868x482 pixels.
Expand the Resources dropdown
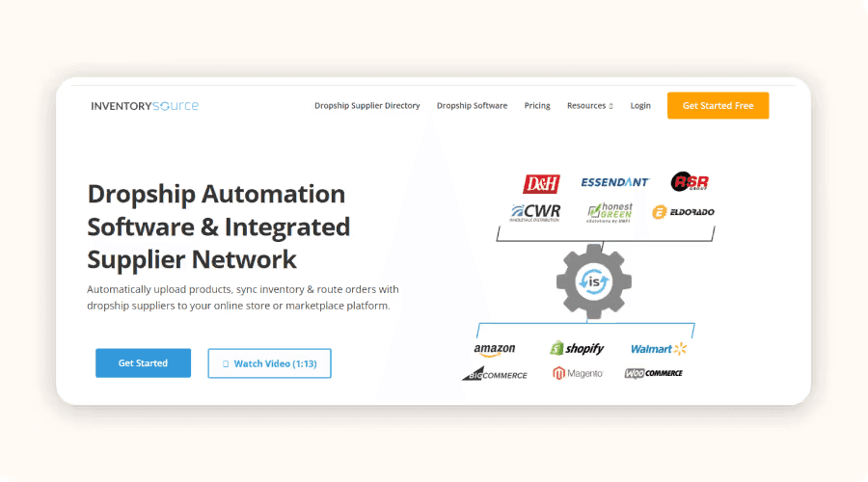pyautogui.click(x=589, y=106)
